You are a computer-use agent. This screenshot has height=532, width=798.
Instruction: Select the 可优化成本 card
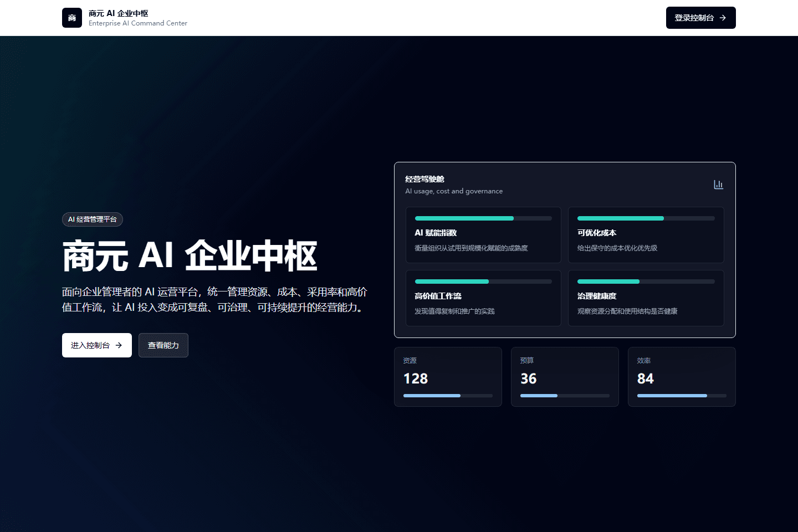click(x=646, y=235)
